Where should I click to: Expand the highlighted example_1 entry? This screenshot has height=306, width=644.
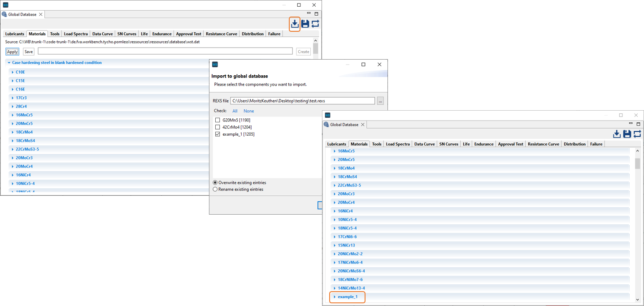(335, 297)
